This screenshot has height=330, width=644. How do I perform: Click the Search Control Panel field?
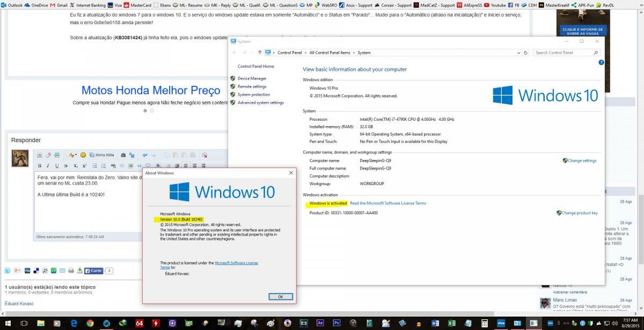click(566, 53)
